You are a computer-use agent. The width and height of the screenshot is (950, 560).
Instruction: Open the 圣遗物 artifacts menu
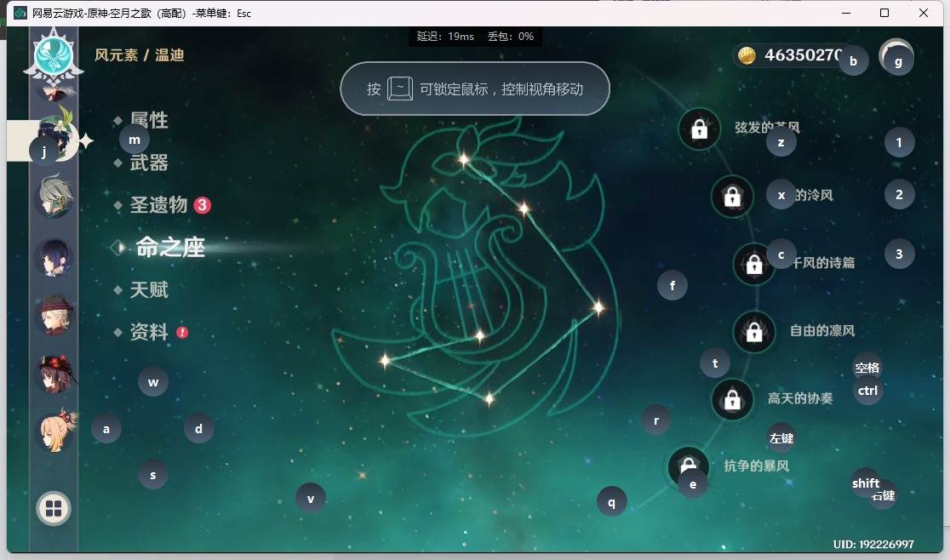point(158,204)
